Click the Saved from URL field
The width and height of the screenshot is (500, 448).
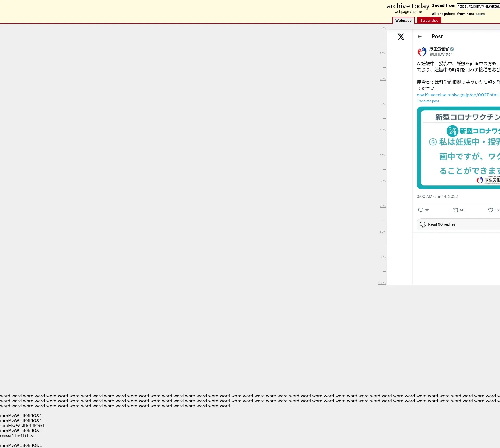pyautogui.click(x=478, y=6)
